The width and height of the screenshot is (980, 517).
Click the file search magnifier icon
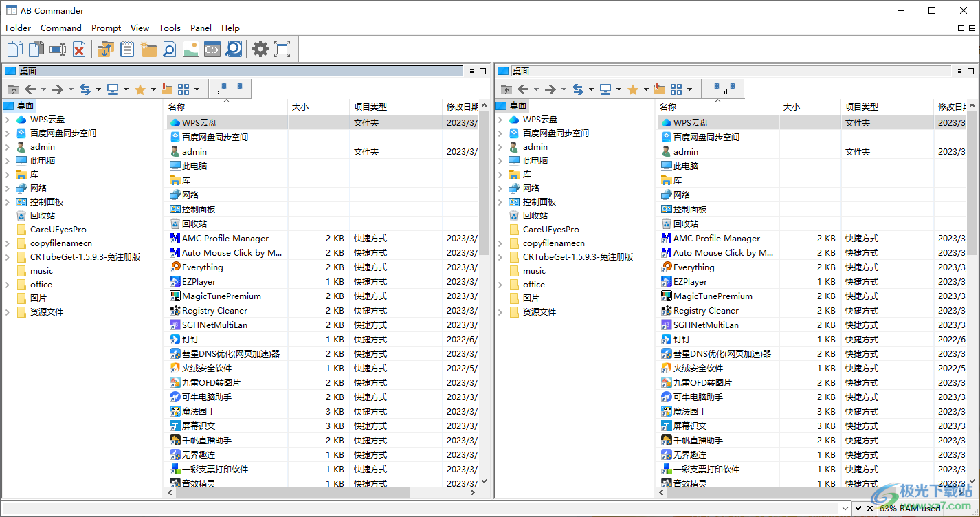[x=170, y=49]
